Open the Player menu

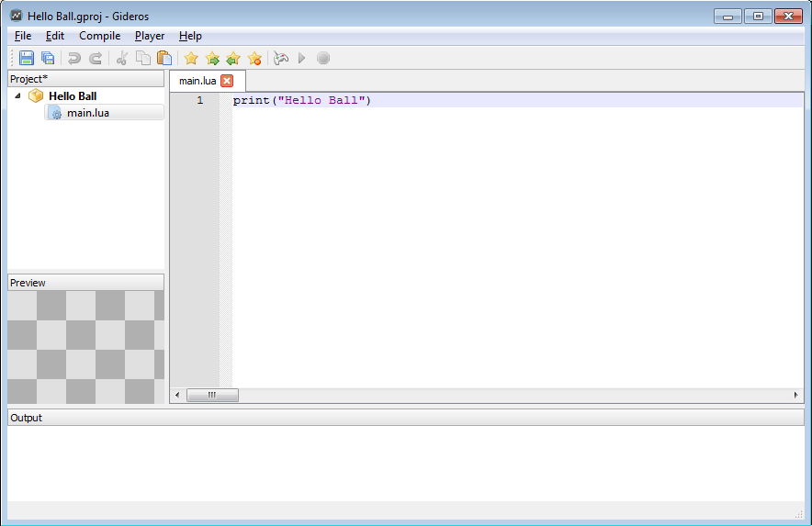click(x=150, y=36)
